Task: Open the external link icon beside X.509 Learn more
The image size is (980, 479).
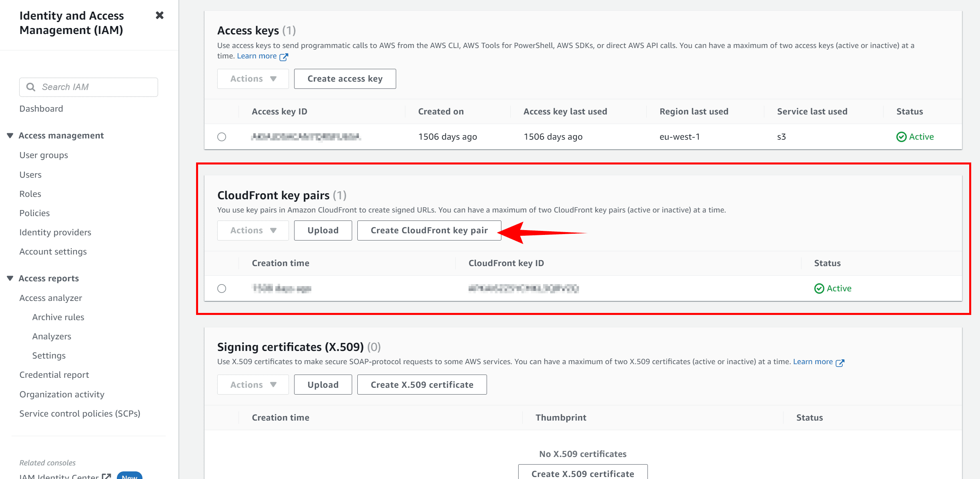Action: (x=840, y=363)
